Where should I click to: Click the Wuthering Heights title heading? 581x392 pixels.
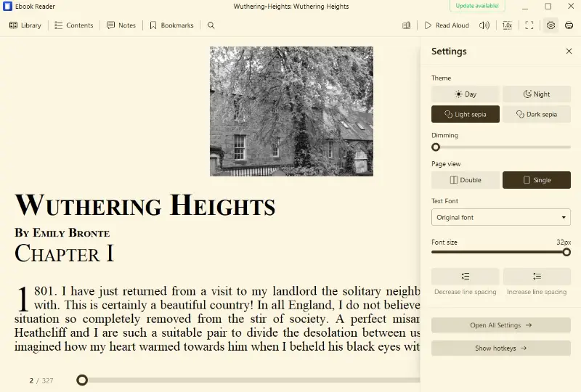click(145, 205)
